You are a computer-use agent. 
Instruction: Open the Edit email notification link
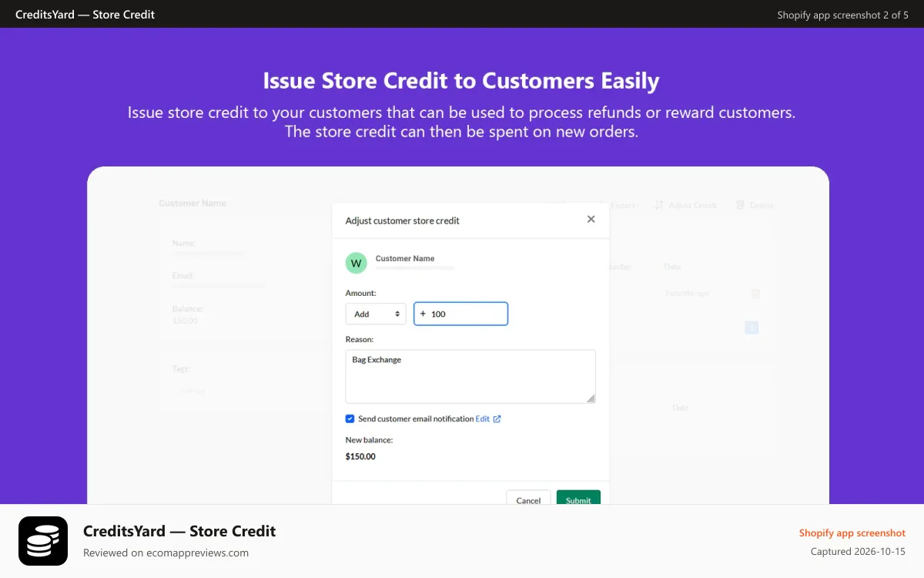tap(483, 418)
